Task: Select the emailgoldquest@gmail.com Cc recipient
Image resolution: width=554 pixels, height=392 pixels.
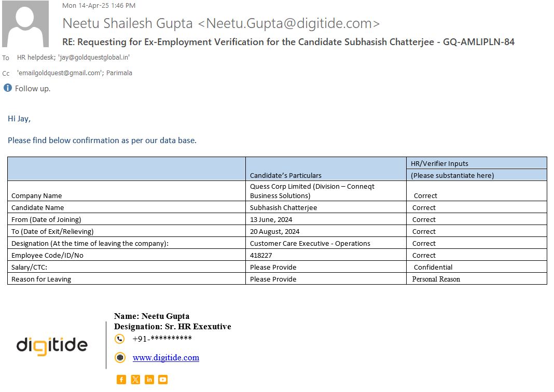Action: tap(59, 73)
